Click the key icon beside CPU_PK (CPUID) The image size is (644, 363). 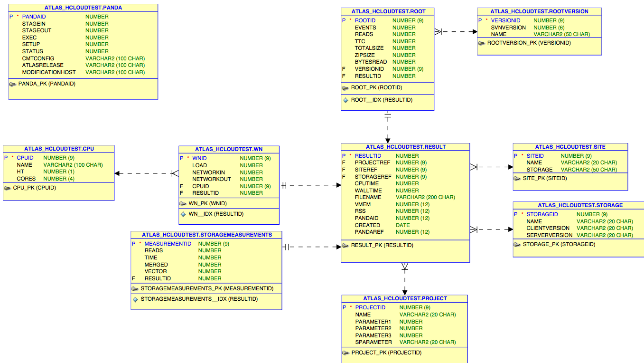pos(8,188)
